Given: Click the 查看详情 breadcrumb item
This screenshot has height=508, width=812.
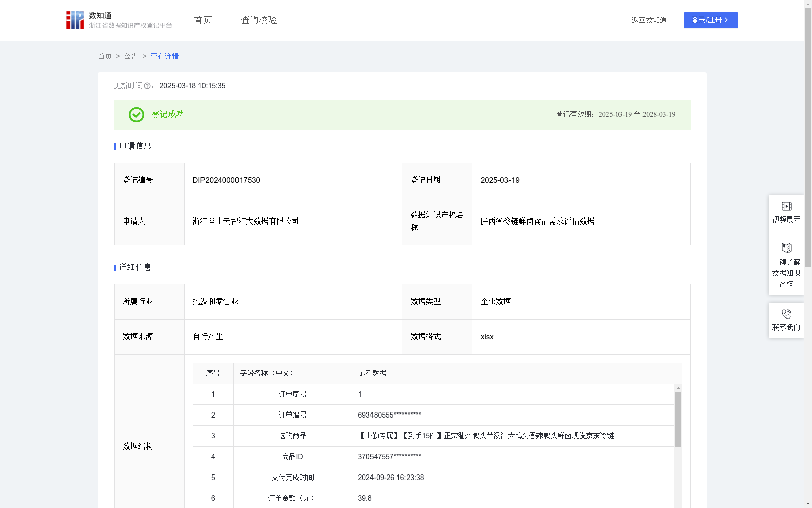Looking at the screenshot, I should point(164,56).
